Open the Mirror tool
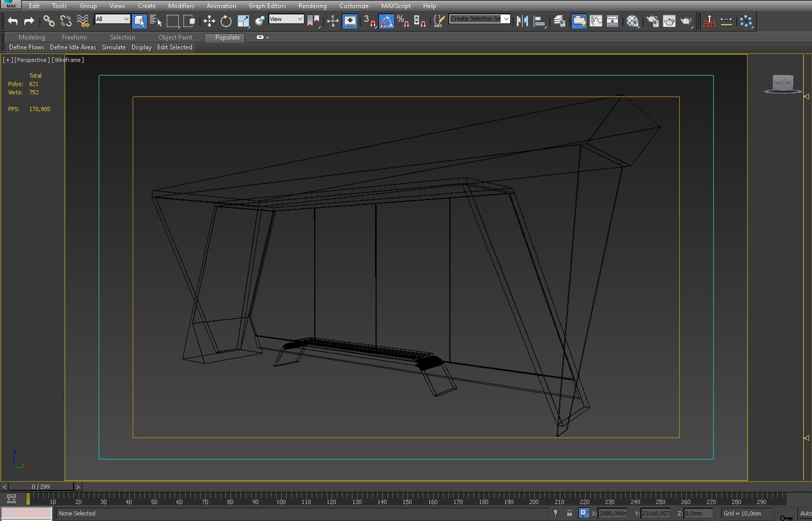Image resolution: width=812 pixels, height=521 pixels. [x=522, y=21]
